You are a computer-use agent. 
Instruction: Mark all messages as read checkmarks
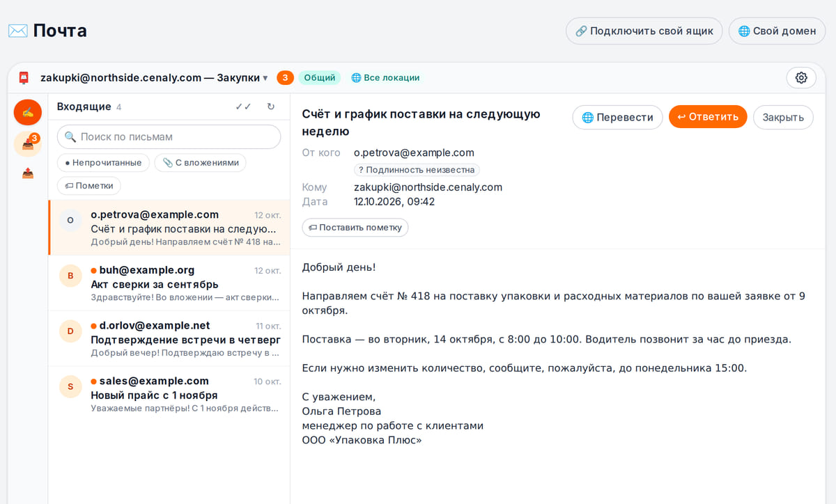pyautogui.click(x=243, y=107)
